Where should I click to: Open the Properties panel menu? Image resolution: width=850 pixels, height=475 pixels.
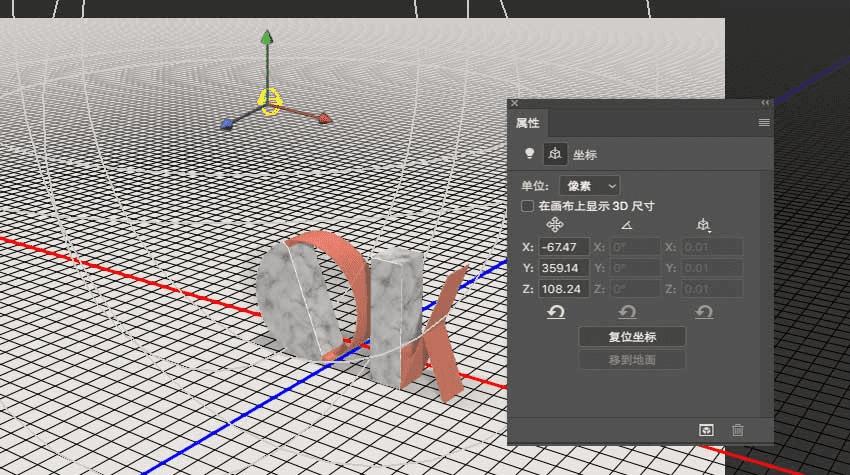click(x=764, y=123)
